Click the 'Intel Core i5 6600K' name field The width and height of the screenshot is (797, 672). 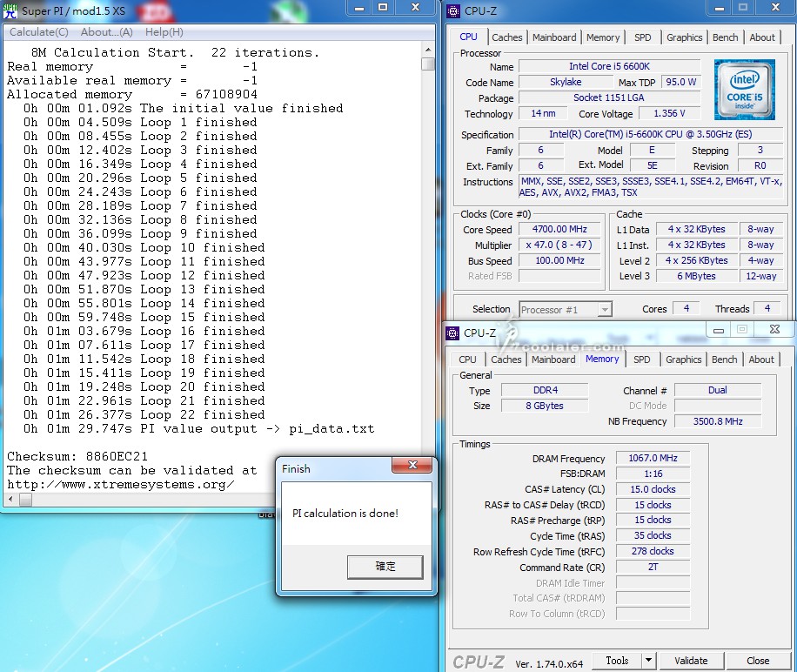click(x=609, y=66)
